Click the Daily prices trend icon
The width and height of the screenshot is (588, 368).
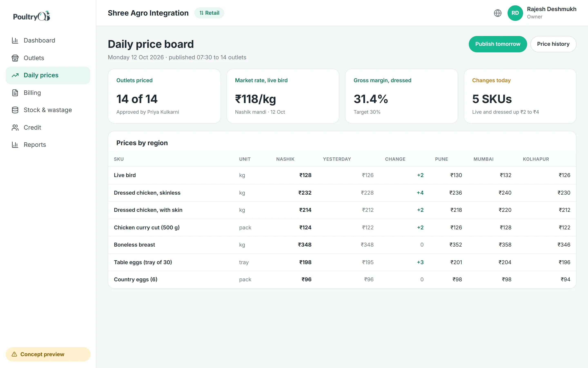click(15, 75)
